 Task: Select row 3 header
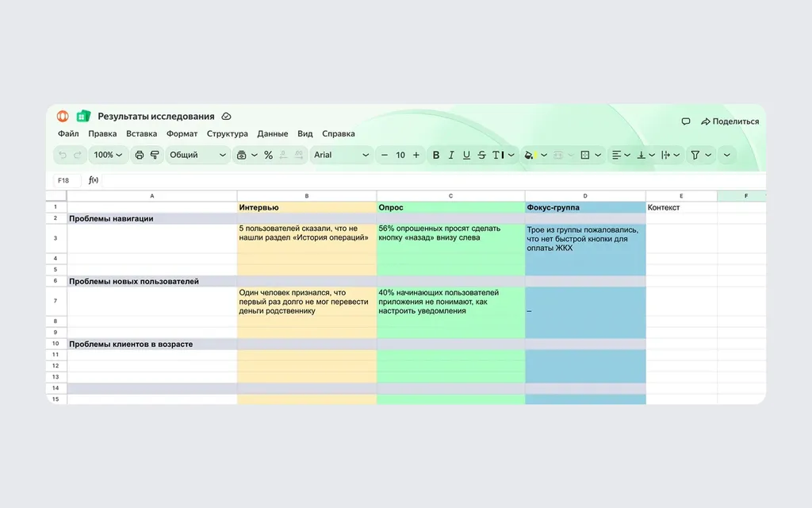56,238
